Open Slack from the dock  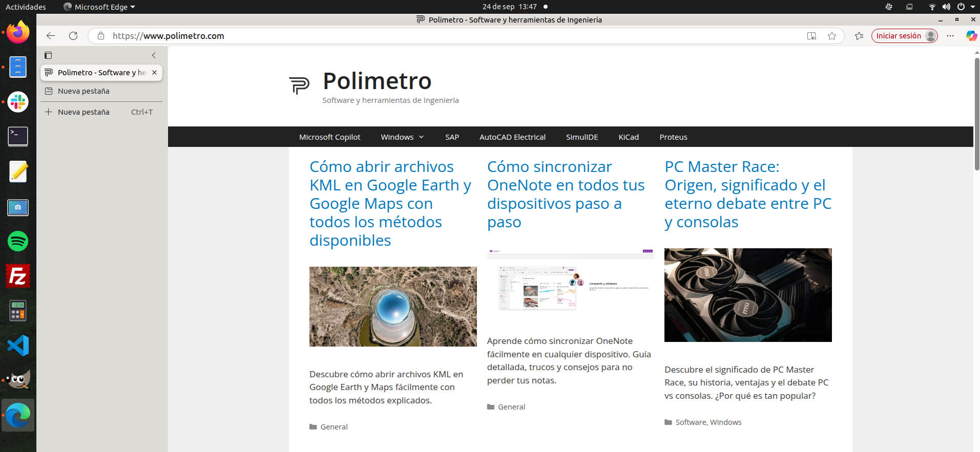pyautogui.click(x=18, y=102)
